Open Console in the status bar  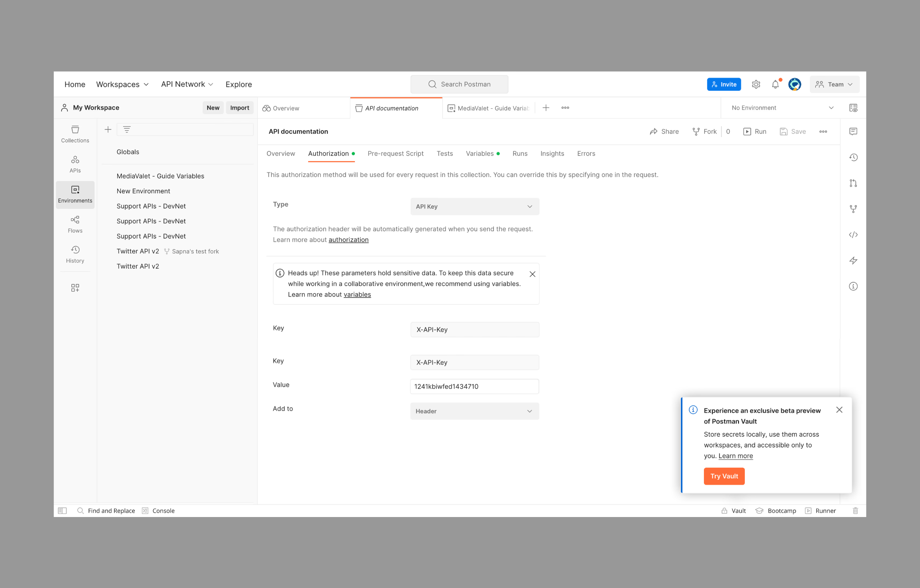[x=158, y=511]
